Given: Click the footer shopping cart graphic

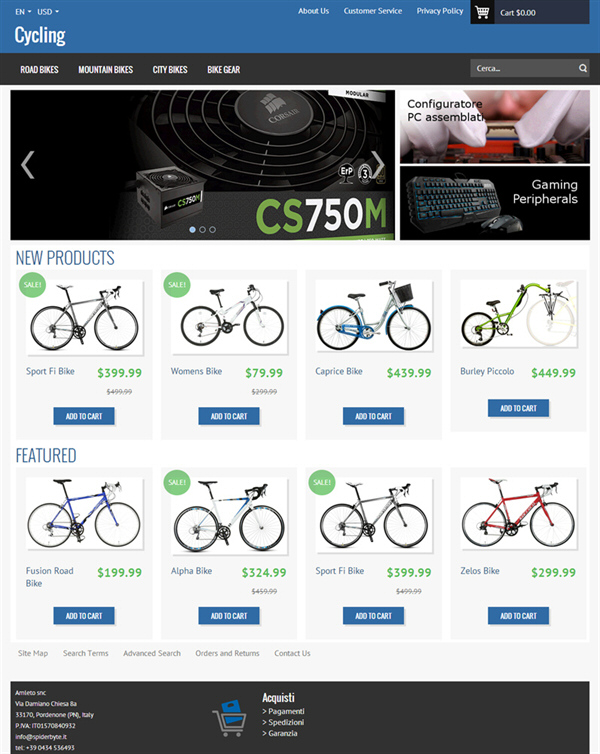Looking at the screenshot, I should (x=229, y=718).
